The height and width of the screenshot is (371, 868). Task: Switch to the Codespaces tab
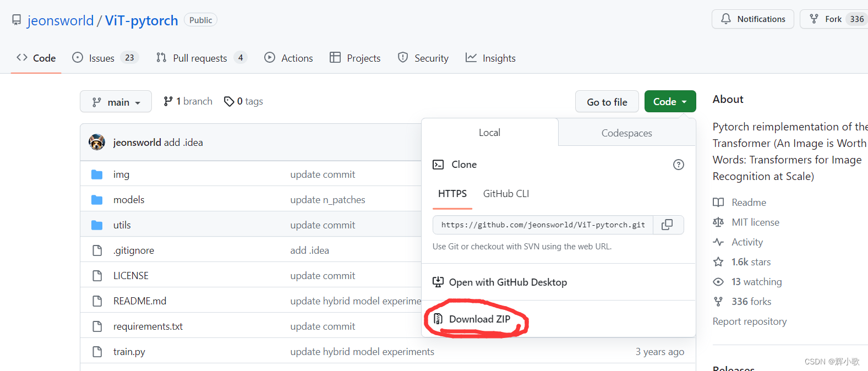(x=627, y=133)
